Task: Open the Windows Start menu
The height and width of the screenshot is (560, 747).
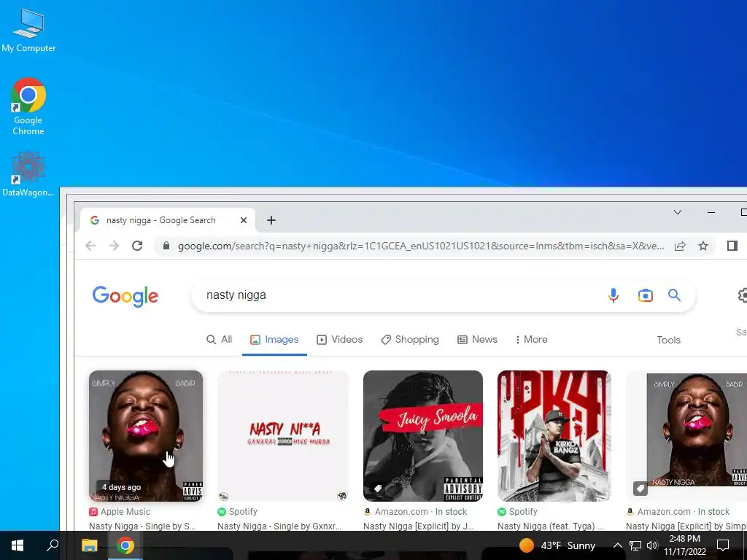Action: (18, 545)
